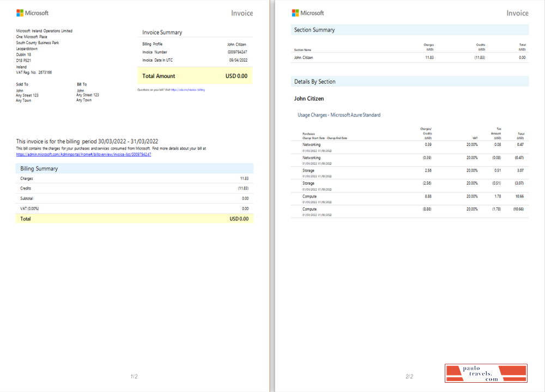Select the yellow Total Amount banner
Viewport: 545px width, 392px height.
click(195, 76)
